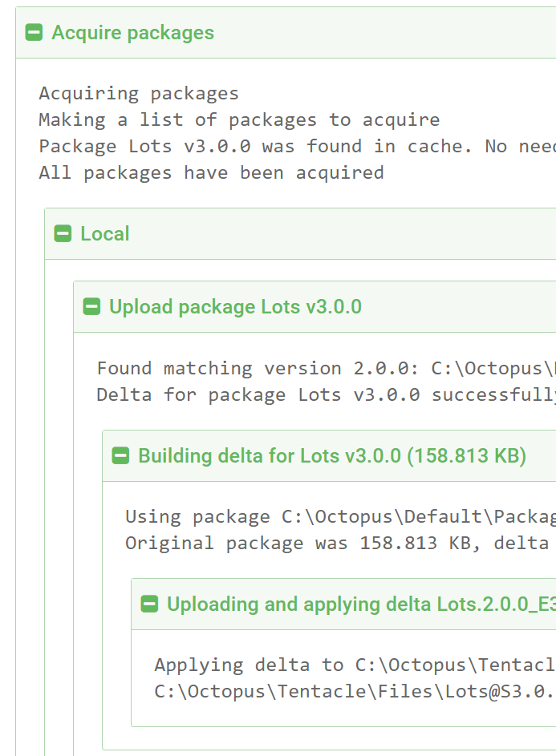The width and height of the screenshot is (556, 756).
Task: Collapse Building delta for Lots v3.0.0
Action: pyautogui.click(x=120, y=455)
